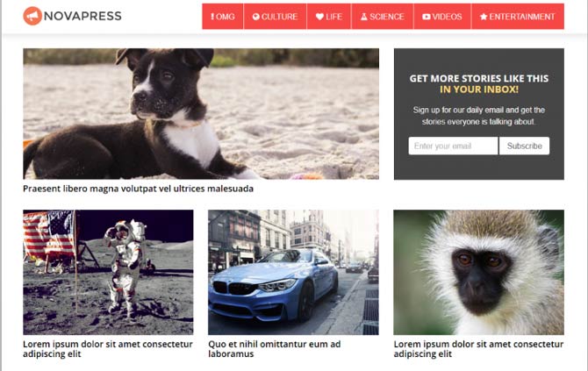Open the Entertainment menu item

pos(518,17)
